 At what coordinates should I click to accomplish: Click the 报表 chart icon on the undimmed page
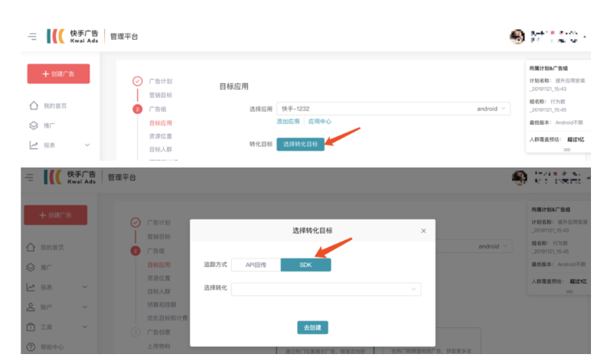[34, 145]
